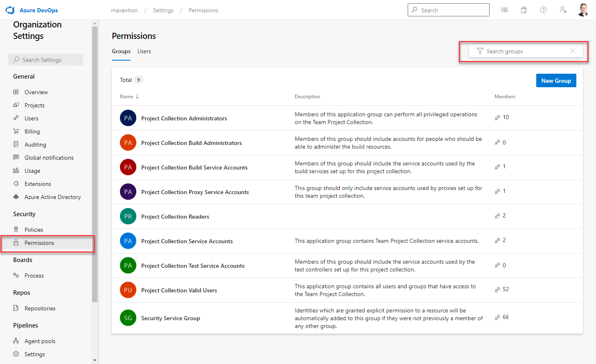Image resolution: width=596 pixels, height=364 pixels.
Task: Open Project Collection Test Service Accounts group
Action: click(x=193, y=266)
